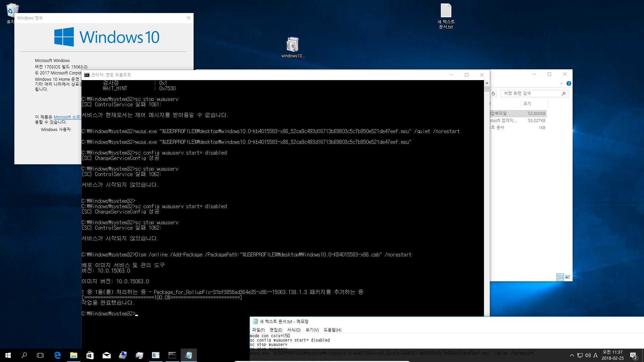Open Command Prompt system menu icon

pos(87,75)
